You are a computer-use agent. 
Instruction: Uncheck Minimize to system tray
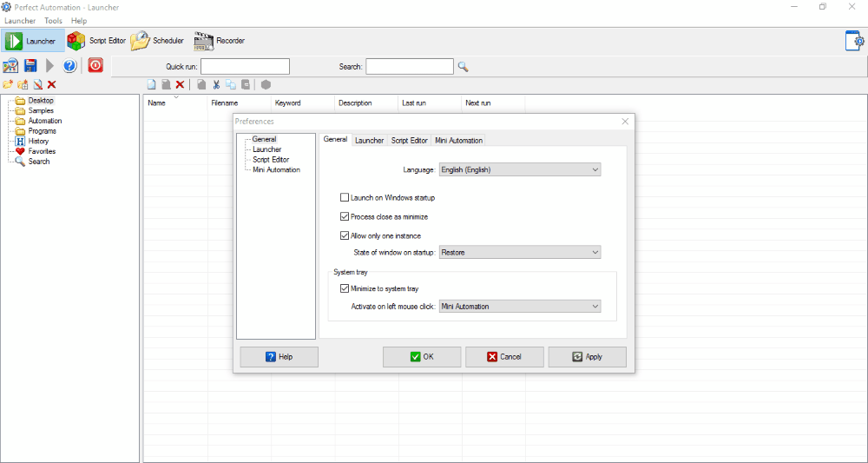click(x=345, y=288)
